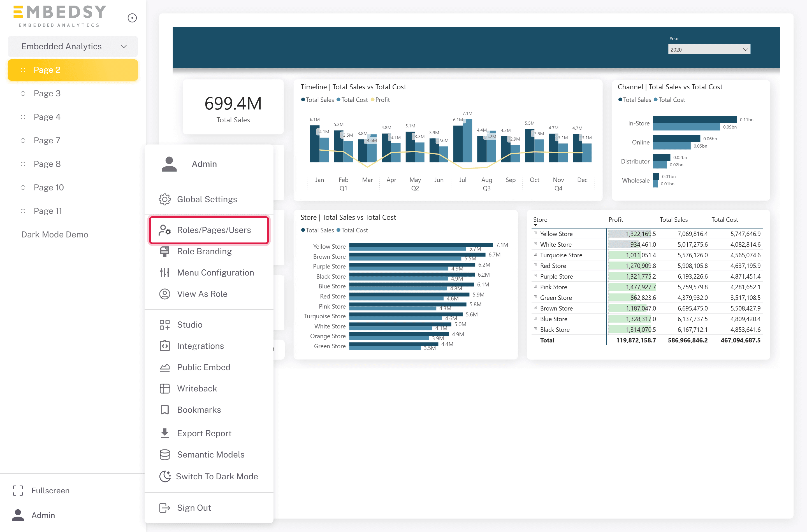
Task: Click the Export Report download icon
Action: click(165, 433)
